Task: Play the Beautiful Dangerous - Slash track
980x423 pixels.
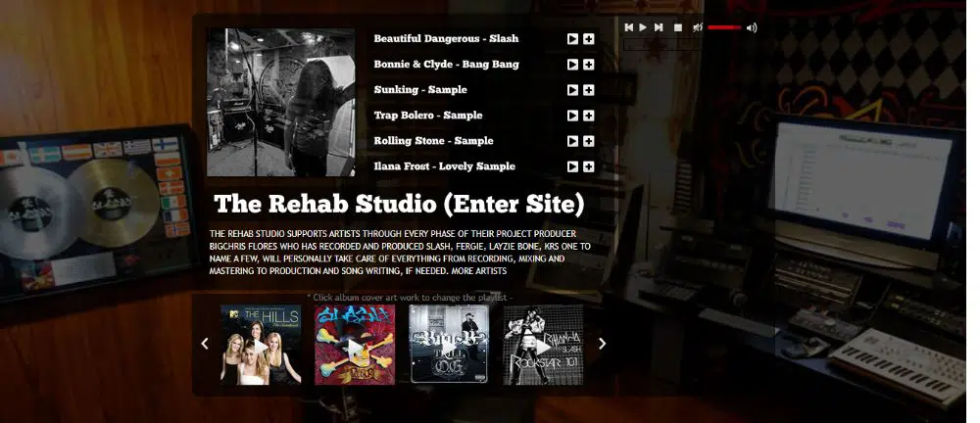Action: [572, 39]
